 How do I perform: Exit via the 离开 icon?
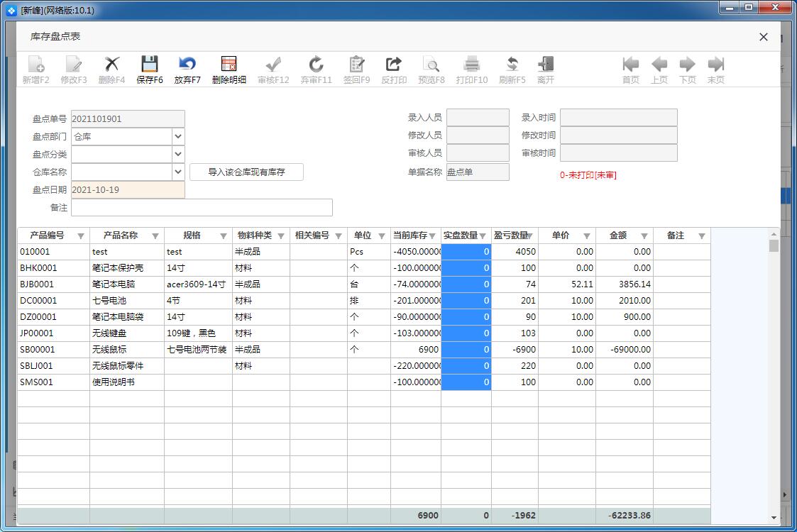coord(545,65)
